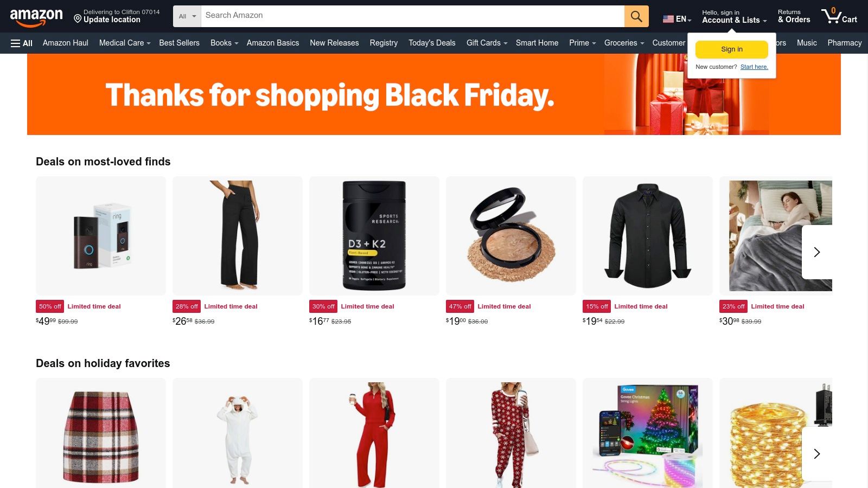Click the Update location pin icon

coord(78,19)
